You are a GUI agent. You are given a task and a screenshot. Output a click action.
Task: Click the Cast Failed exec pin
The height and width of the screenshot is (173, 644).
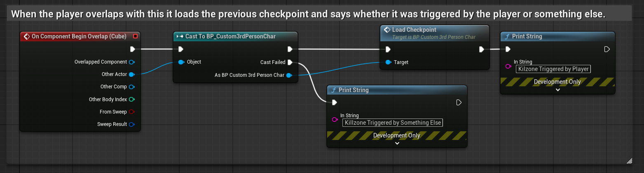(290, 62)
